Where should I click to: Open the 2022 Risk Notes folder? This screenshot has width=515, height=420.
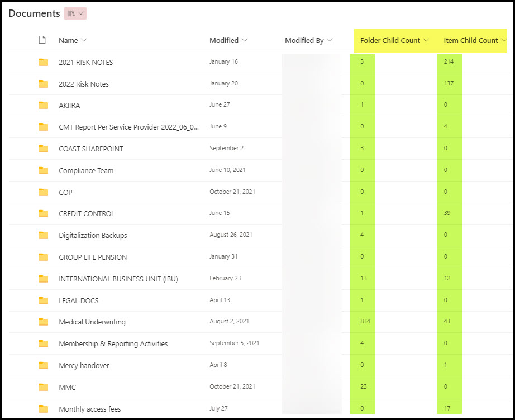(x=84, y=84)
